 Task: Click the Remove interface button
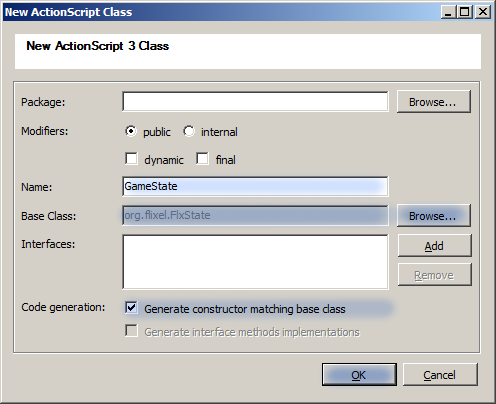(x=434, y=275)
